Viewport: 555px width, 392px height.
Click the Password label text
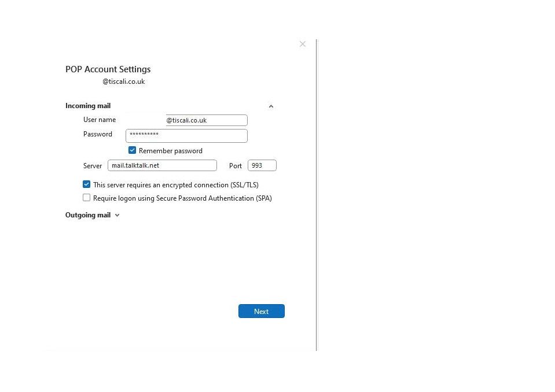click(98, 134)
